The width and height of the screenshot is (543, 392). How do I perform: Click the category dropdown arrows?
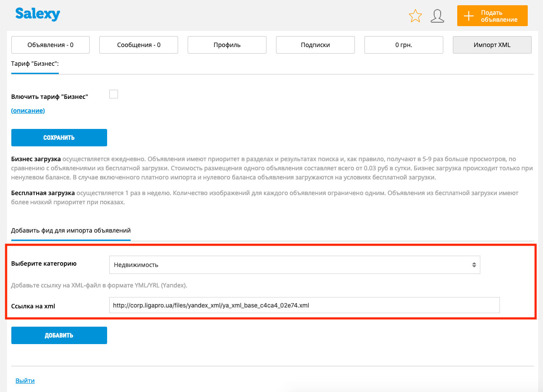click(x=474, y=265)
